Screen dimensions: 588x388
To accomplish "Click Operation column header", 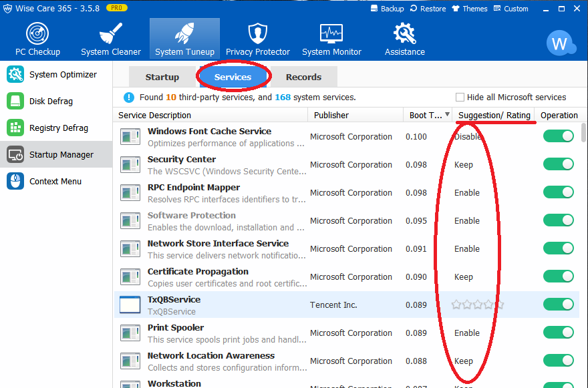I will pos(559,115).
